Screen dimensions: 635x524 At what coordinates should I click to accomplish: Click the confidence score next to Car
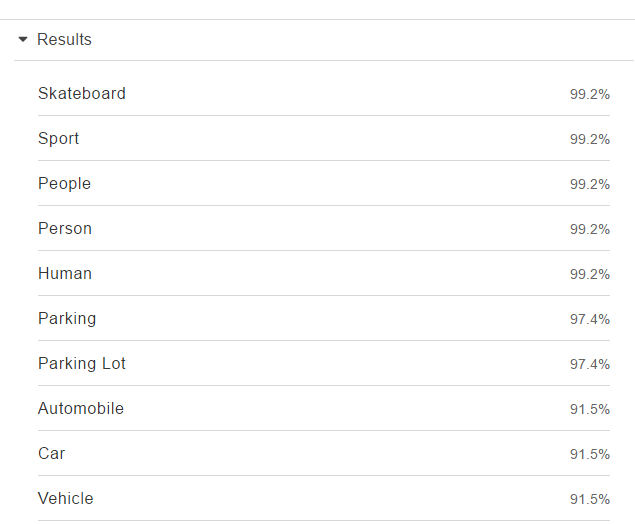click(x=590, y=454)
